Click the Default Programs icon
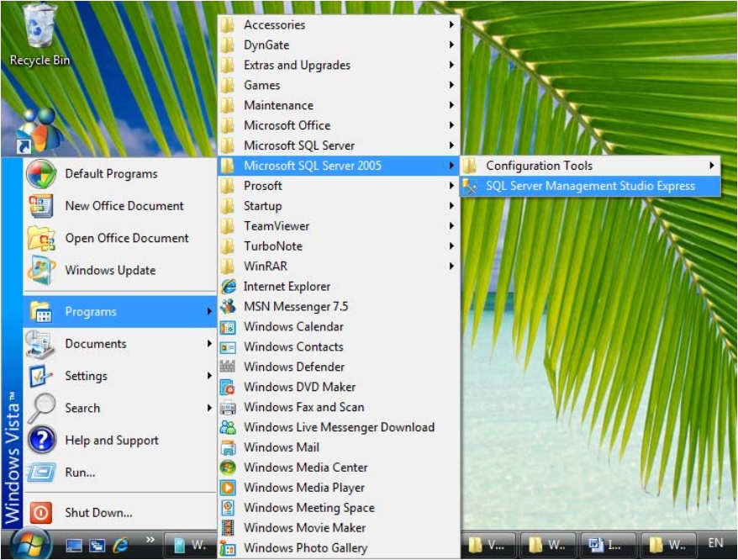The height and width of the screenshot is (560, 738). coord(41,174)
